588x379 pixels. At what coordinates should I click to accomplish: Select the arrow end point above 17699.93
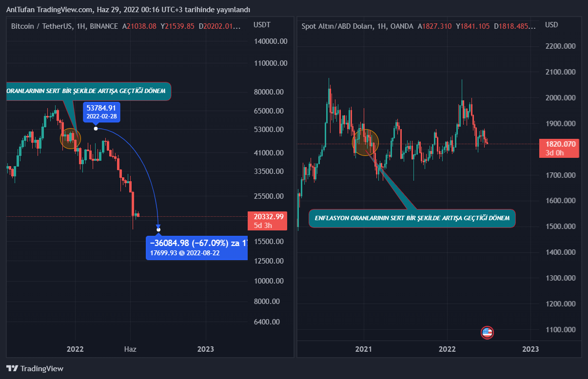[158, 229]
